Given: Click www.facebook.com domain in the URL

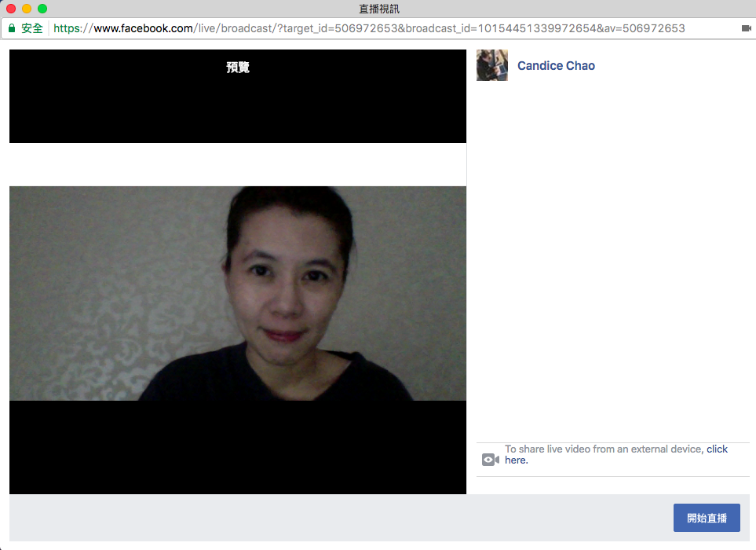Looking at the screenshot, I should (143, 28).
